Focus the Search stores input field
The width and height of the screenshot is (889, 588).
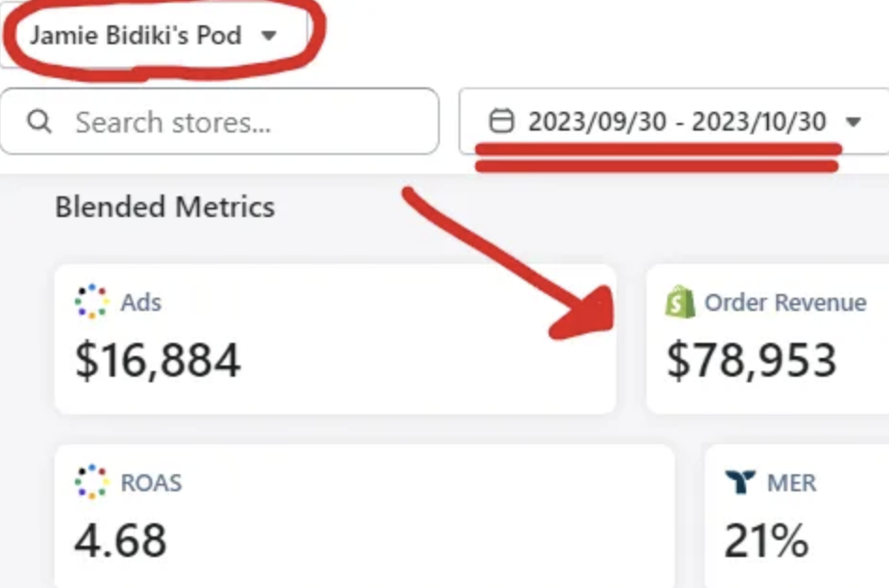coord(244,121)
